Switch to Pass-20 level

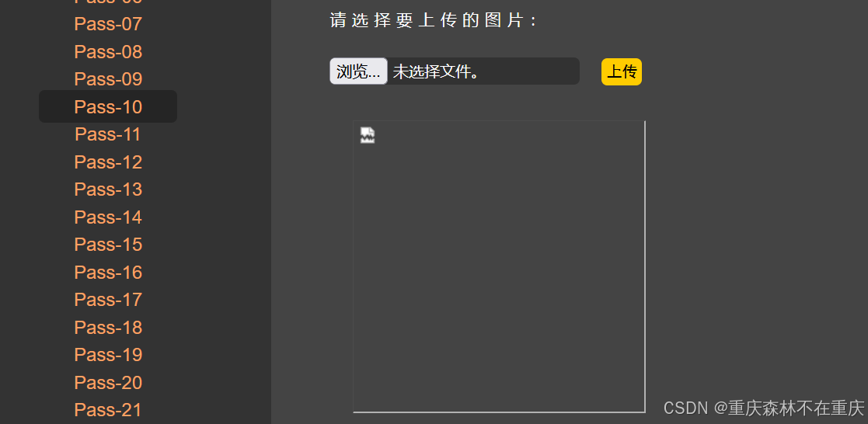(108, 382)
